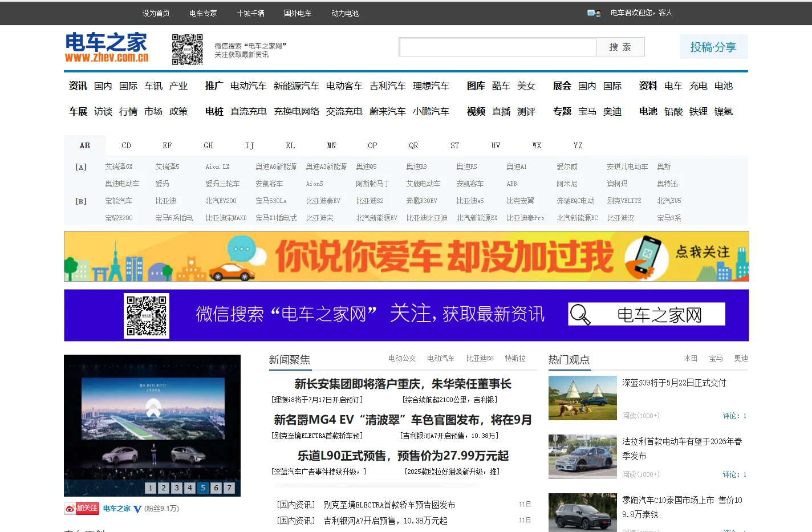Screen dimensions: 812x532
Task: Go to slide 7 of the slideshow
Action: [x=229, y=488]
